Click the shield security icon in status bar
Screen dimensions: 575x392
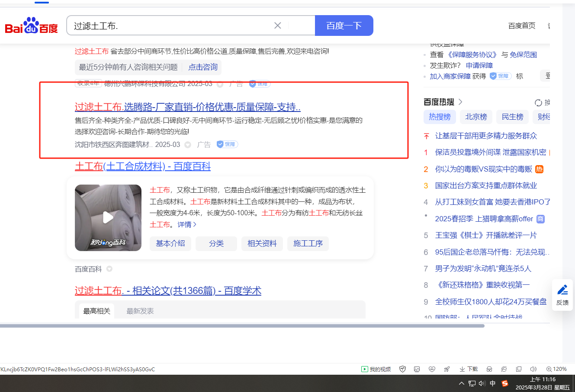(402, 369)
